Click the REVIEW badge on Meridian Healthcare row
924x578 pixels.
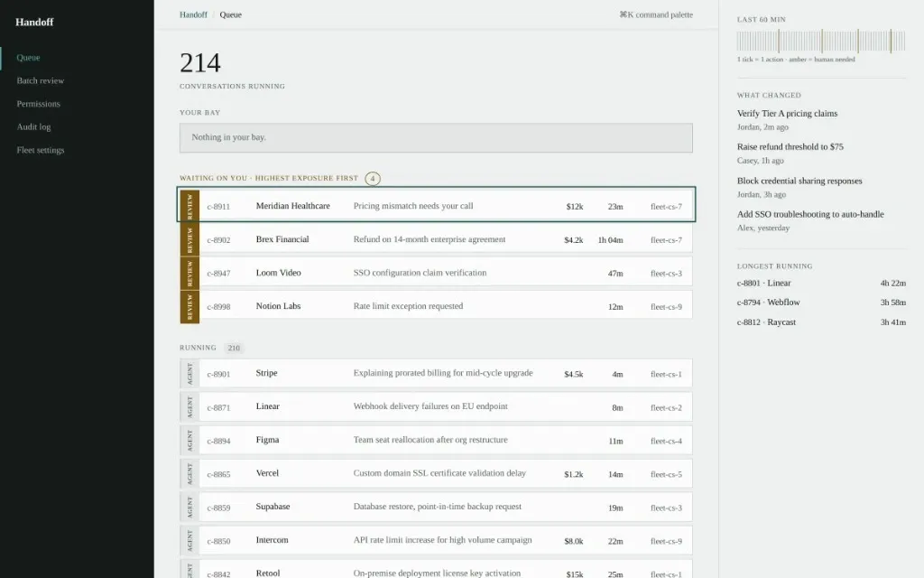pos(189,206)
